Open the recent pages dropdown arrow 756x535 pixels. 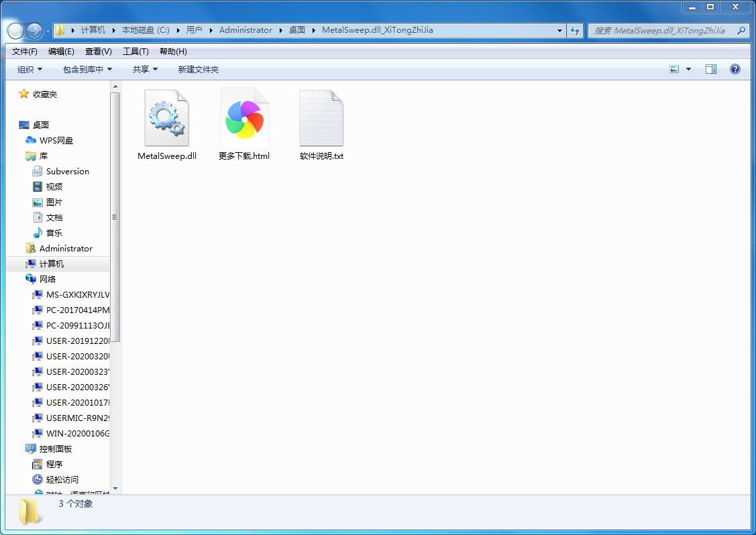(48, 32)
